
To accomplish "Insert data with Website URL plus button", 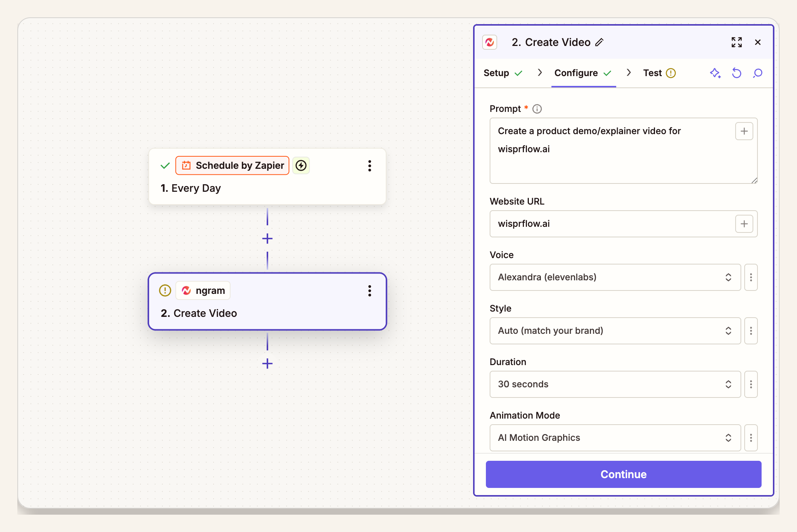I will tap(744, 224).
